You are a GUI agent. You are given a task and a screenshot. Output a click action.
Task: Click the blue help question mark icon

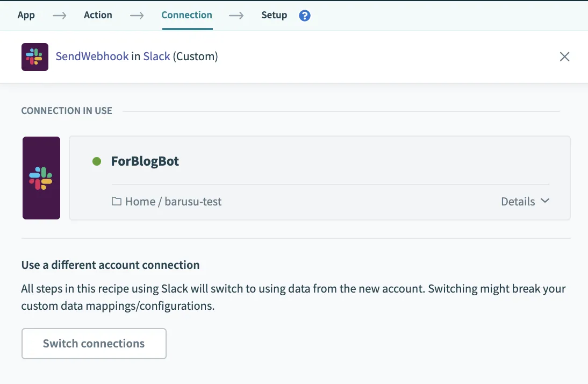pos(305,16)
